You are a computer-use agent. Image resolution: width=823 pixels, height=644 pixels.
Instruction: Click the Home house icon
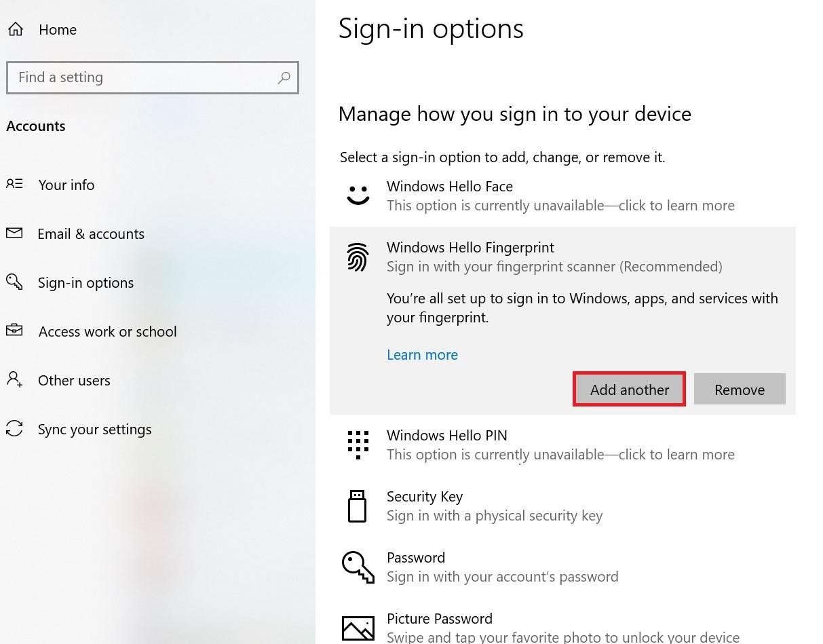coord(16,29)
